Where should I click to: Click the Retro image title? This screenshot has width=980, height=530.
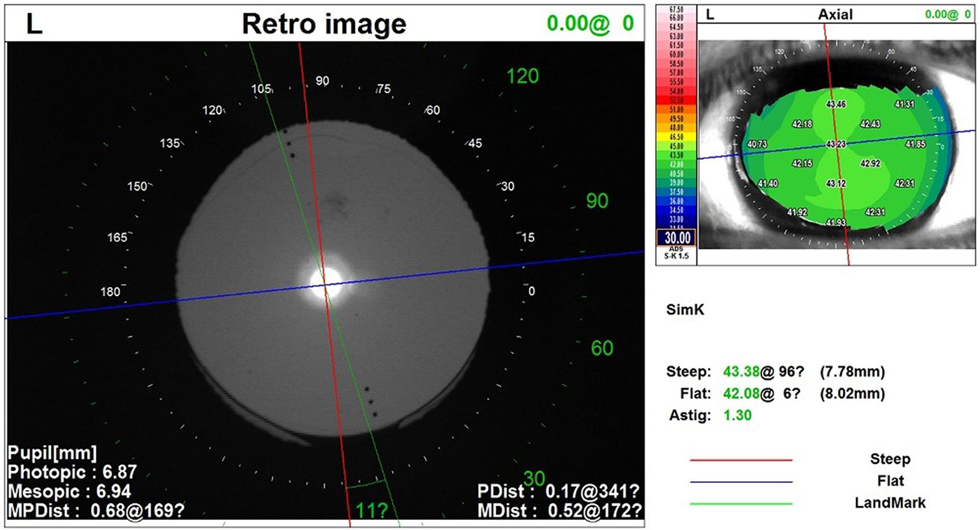(x=324, y=24)
